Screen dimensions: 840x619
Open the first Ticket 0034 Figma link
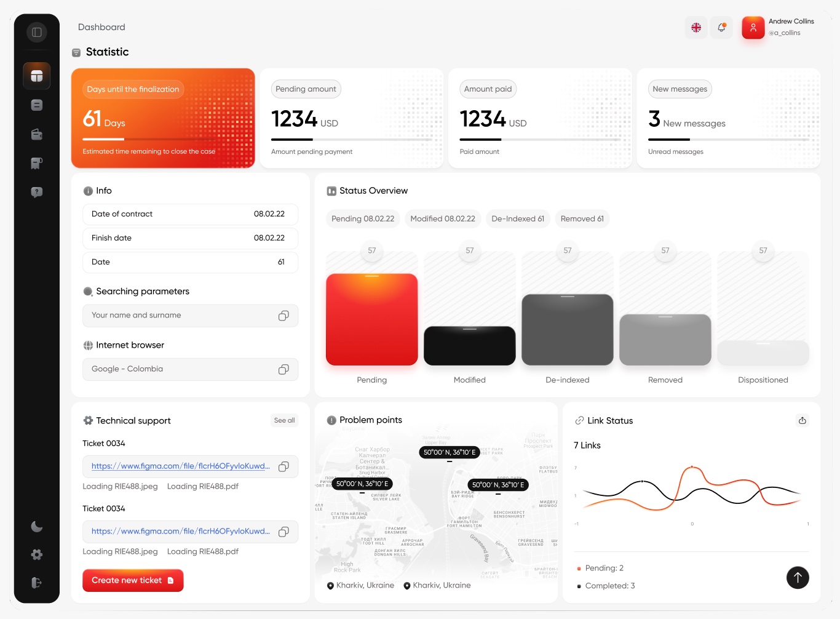coord(180,466)
